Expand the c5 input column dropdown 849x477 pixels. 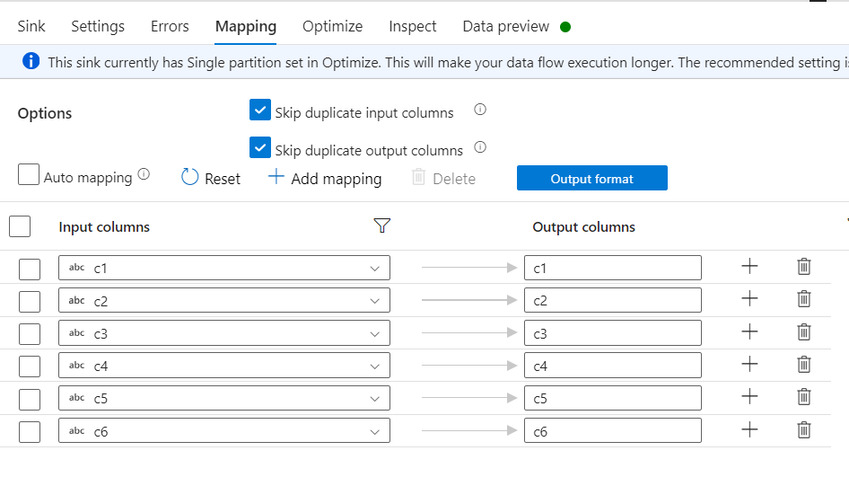(x=224, y=398)
